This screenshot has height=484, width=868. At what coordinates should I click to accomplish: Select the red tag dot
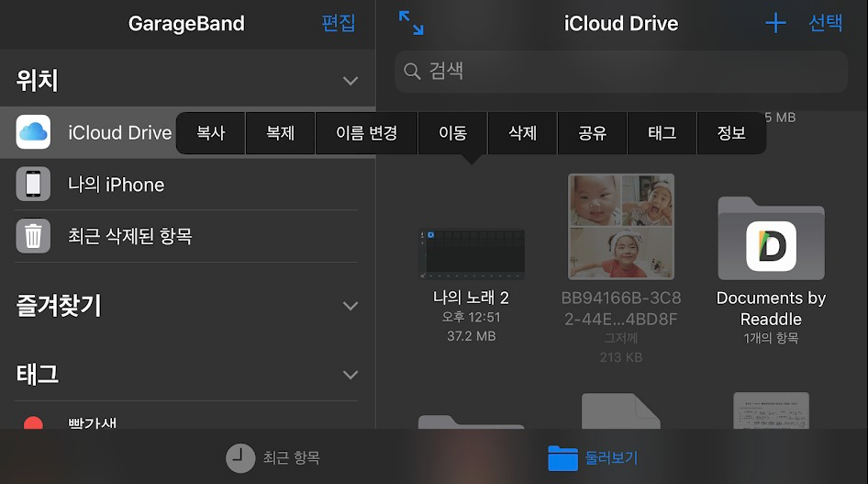pyautogui.click(x=33, y=423)
